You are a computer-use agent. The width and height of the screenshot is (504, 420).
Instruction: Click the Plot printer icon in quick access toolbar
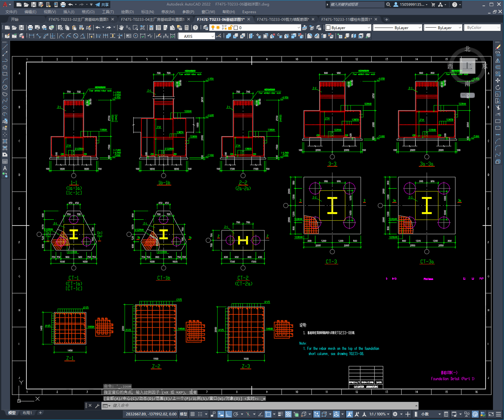point(63,5)
